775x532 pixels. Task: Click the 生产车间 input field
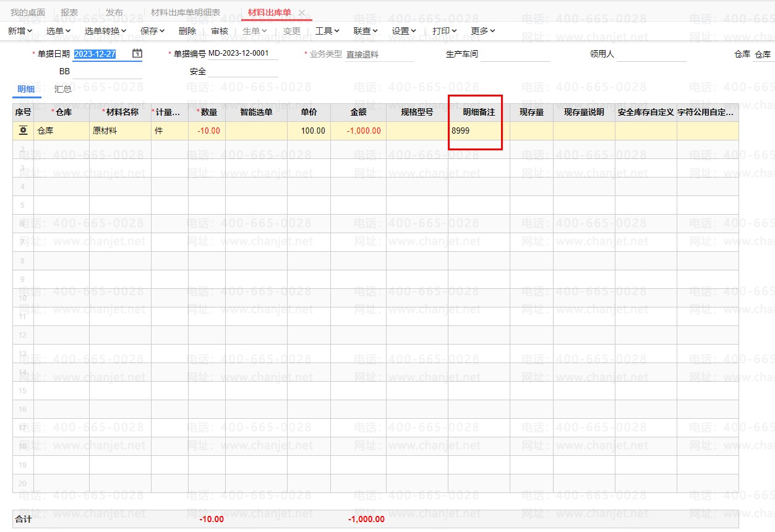click(515, 54)
